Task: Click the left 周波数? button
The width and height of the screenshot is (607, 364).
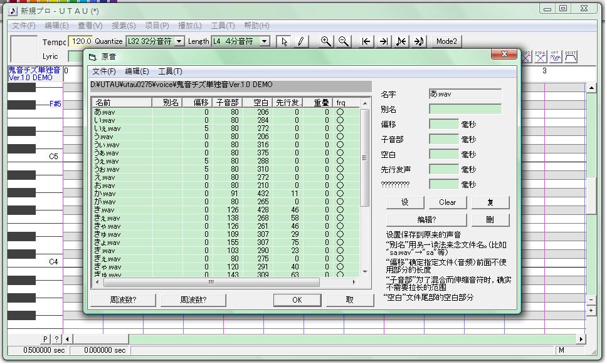Action: (x=123, y=300)
